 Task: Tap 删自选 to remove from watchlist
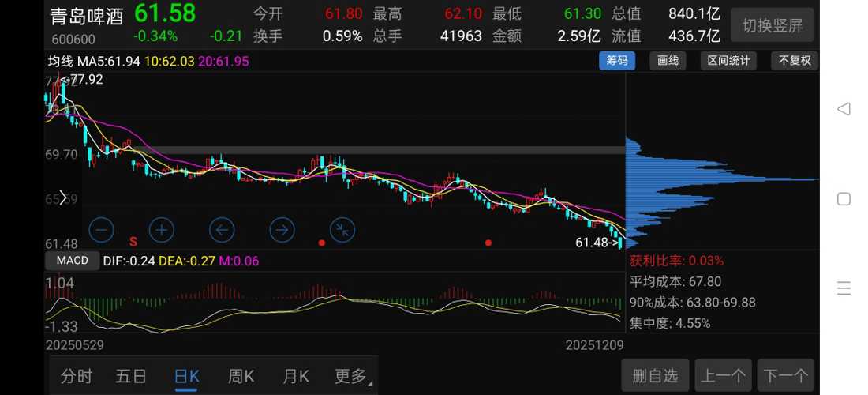point(656,376)
